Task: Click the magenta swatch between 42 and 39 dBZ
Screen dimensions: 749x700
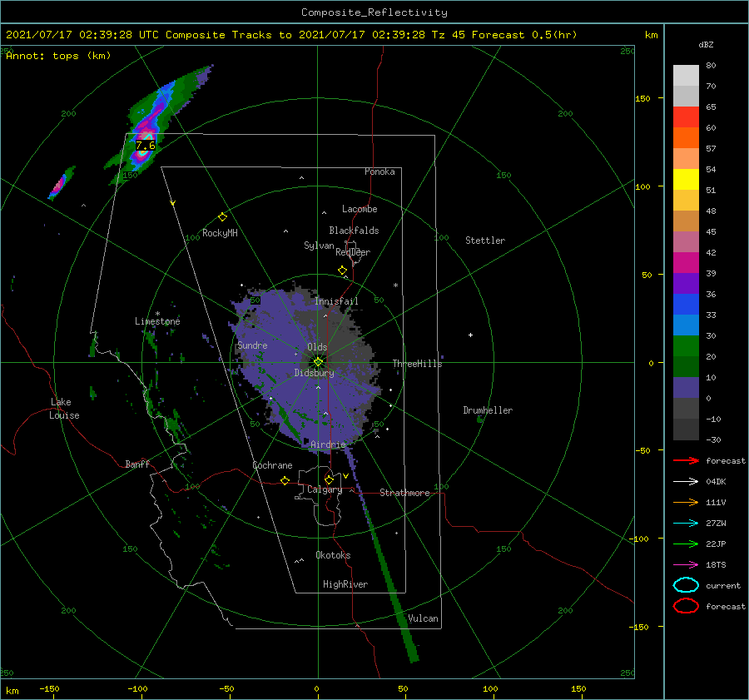Action: pyautogui.click(x=686, y=263)
